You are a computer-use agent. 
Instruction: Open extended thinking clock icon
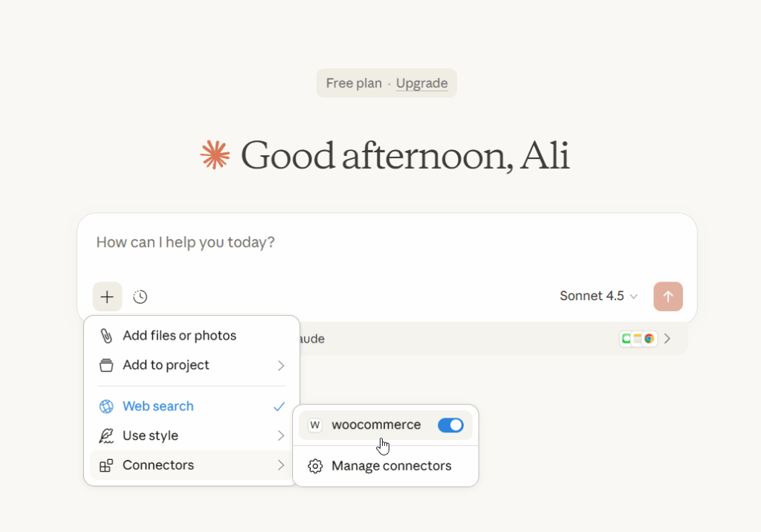pyautogui.click(x=140, y=297)
